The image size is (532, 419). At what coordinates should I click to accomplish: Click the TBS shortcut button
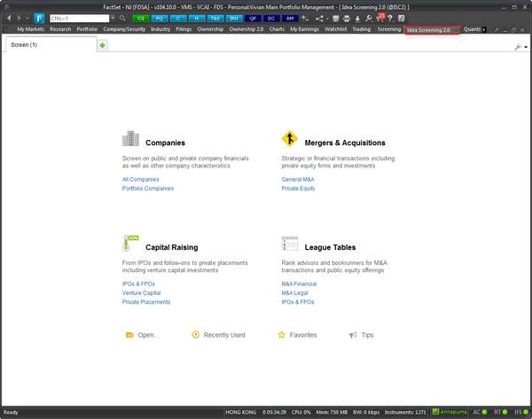[215, 19]
